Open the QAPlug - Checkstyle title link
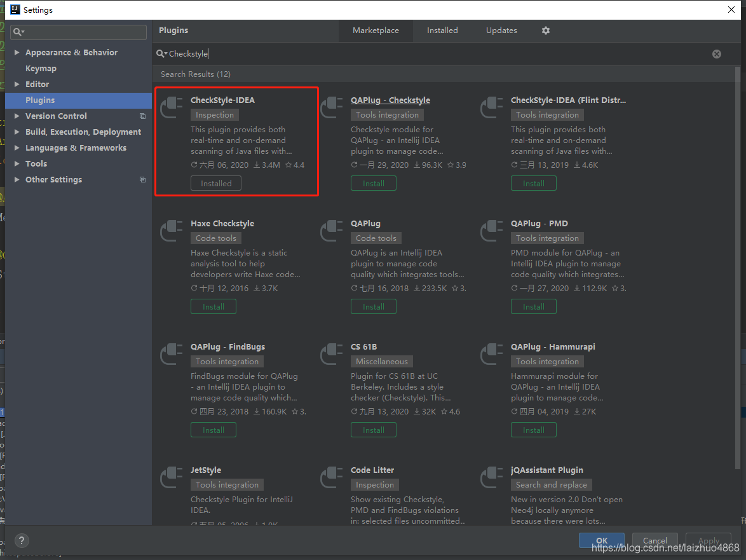Viewport: 746px width, 560px height. (x=390, y=100)
